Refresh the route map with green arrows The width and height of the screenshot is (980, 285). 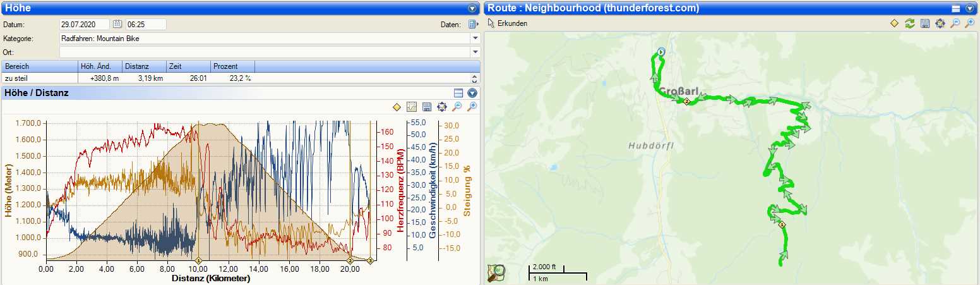pyautogui.click(x=910, y=23)
